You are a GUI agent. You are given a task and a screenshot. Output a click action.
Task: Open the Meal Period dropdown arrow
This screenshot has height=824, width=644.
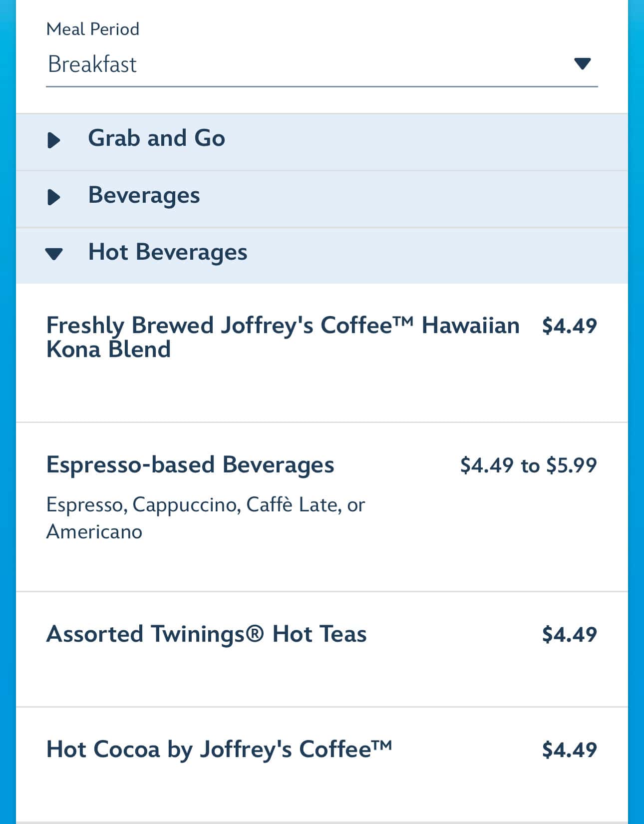click(x=582, y=63)
